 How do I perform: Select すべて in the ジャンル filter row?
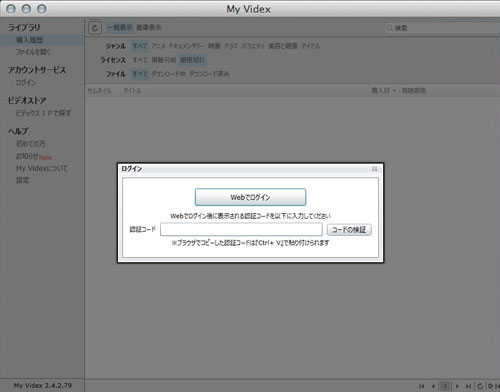[140, 46]
